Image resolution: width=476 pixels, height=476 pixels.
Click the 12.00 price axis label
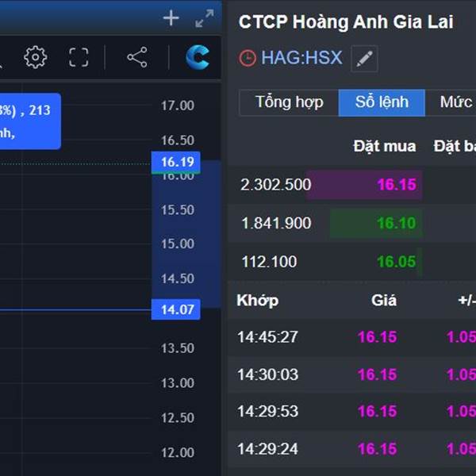pyautogui.click(x=178, y=453)
